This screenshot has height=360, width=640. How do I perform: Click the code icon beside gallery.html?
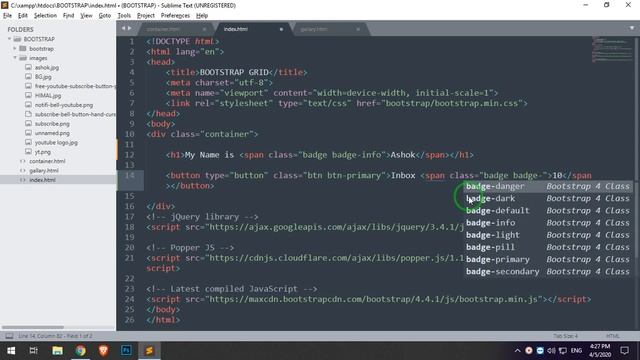(22, 171)
